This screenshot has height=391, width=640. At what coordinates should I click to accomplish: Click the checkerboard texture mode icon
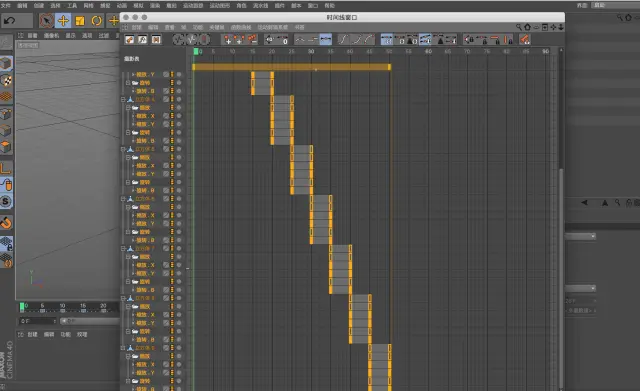click(x=6, y=80)
